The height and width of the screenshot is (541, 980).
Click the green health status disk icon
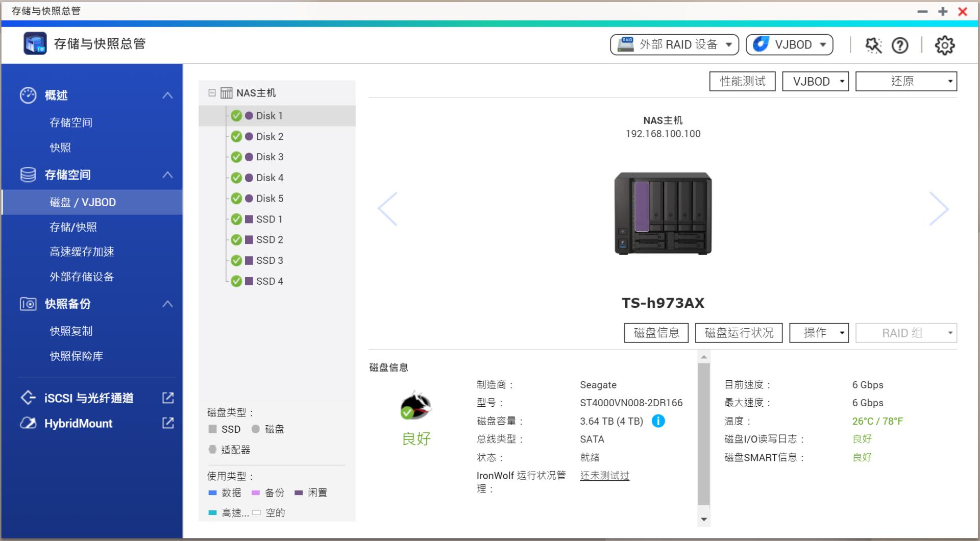coord(416,407)
